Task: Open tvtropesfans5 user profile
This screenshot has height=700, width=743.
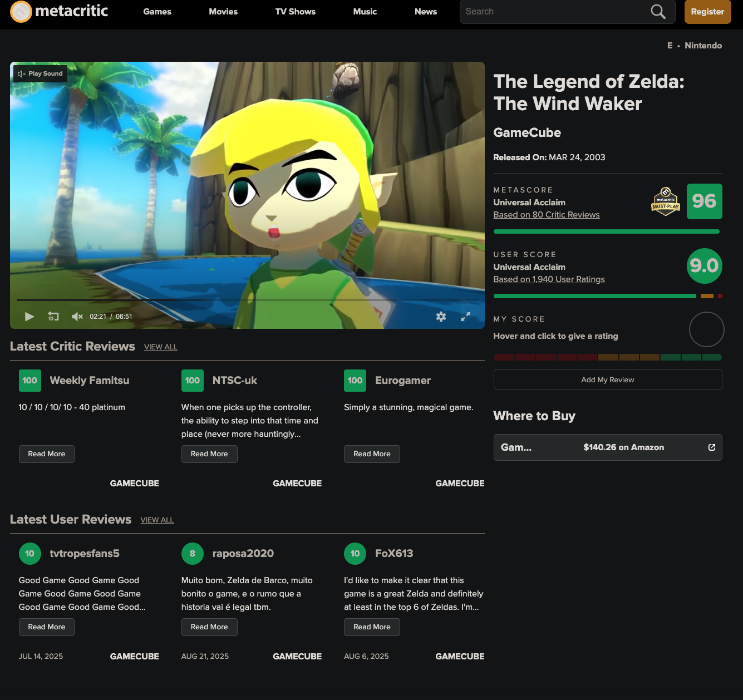Action: point(85,554)
